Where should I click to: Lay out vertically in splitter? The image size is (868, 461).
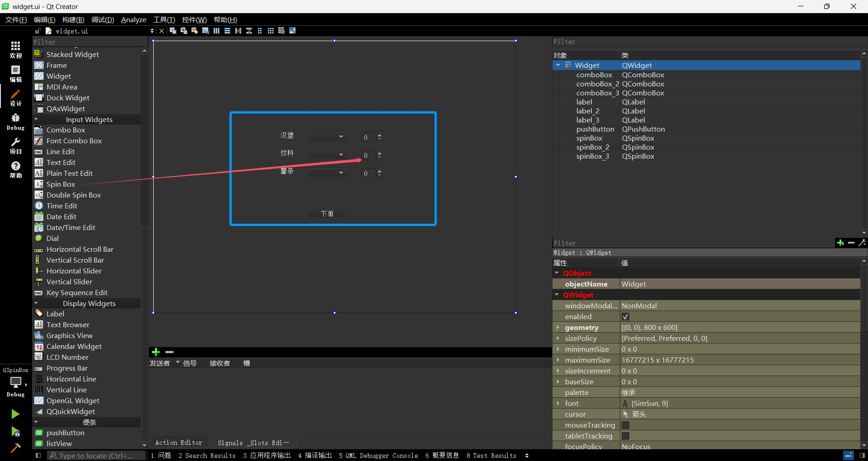tap(249, 31)
